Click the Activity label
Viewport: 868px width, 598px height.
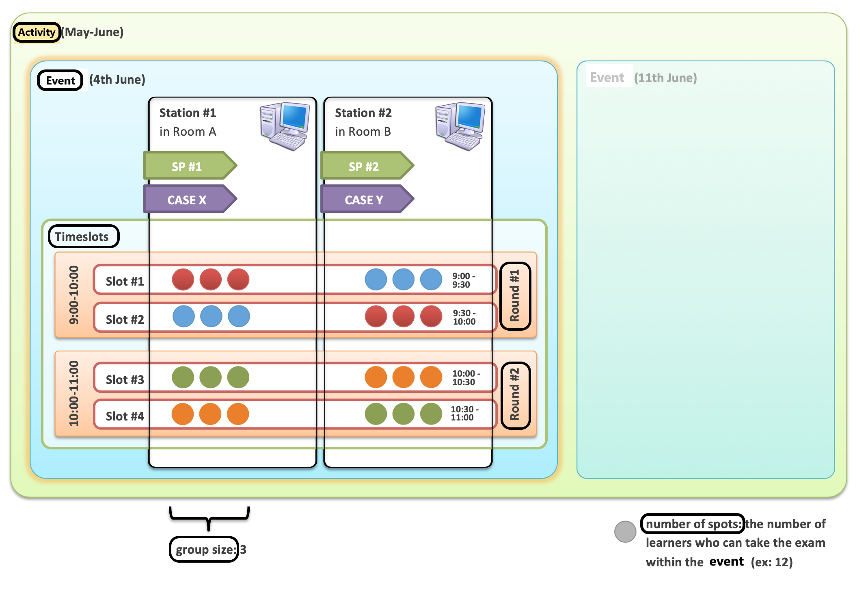coord(37,32)
